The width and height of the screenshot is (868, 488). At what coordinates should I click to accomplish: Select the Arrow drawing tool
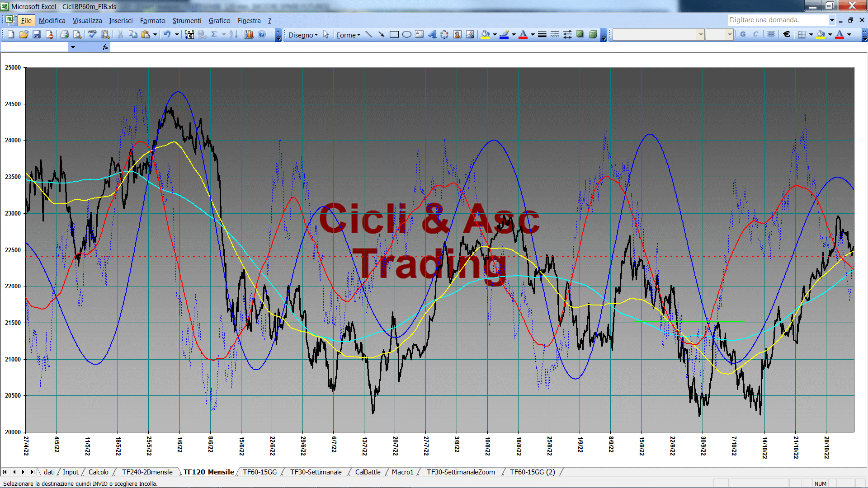[x=381, y=35]
